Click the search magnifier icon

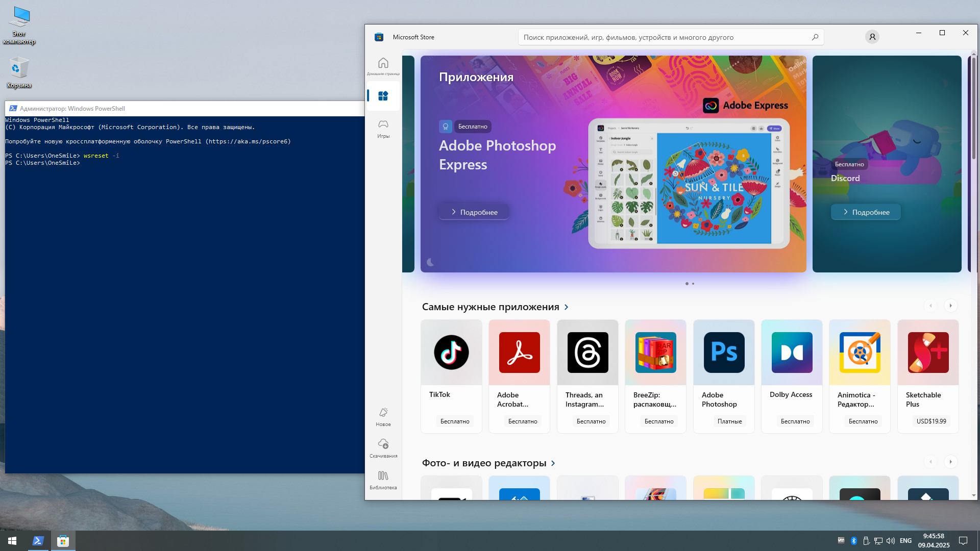815,37
